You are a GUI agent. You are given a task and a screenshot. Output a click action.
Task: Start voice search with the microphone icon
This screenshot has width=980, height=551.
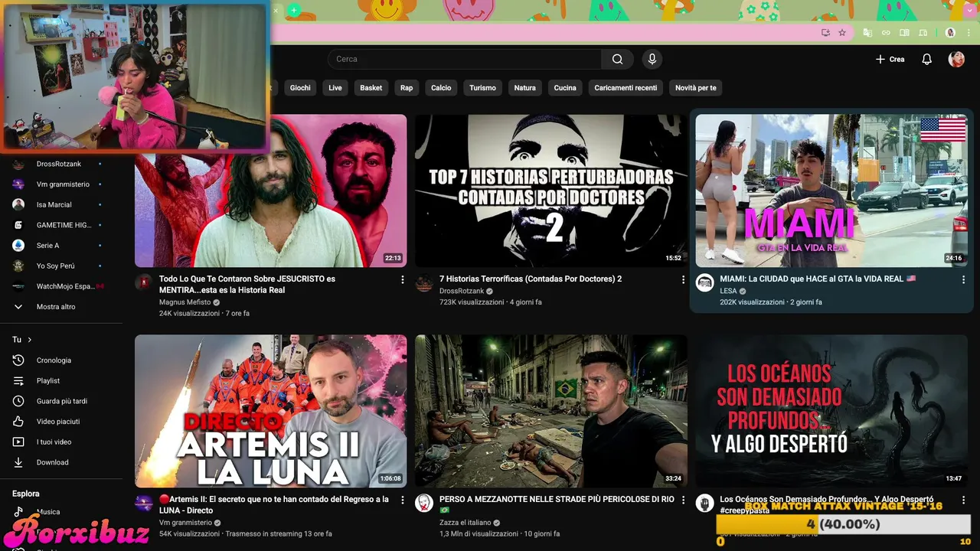click(x=652, y=59)
